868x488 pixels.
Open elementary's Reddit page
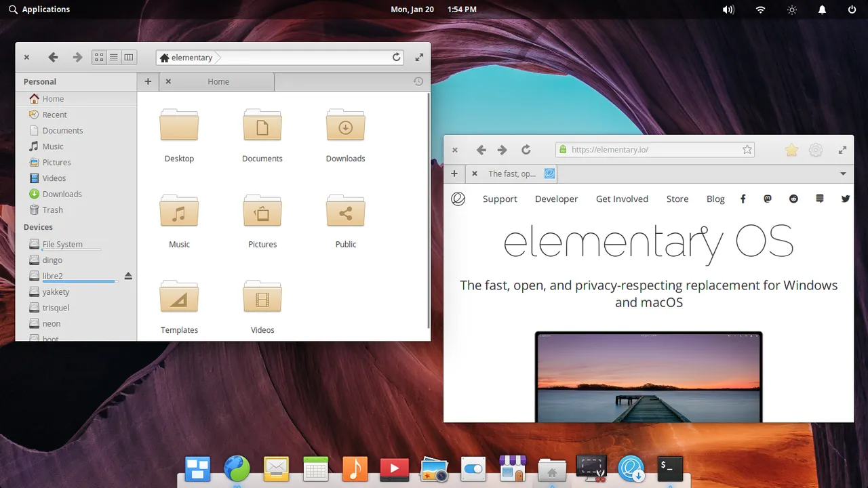coord(794,199)
